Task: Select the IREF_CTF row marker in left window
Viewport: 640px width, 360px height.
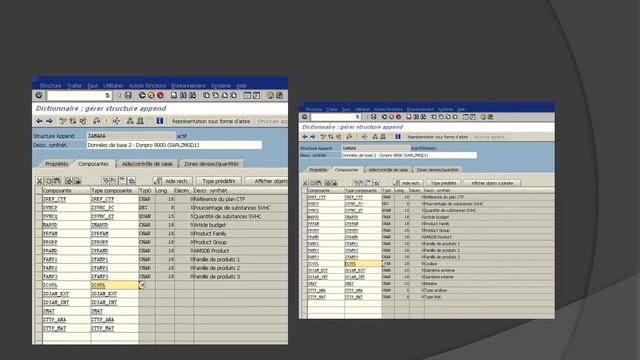Action: coord(39,199)
